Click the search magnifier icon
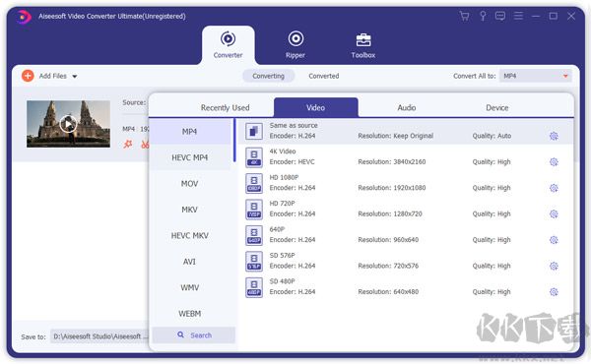The height and width of the screenshot is (364, 591). [181, 334]
